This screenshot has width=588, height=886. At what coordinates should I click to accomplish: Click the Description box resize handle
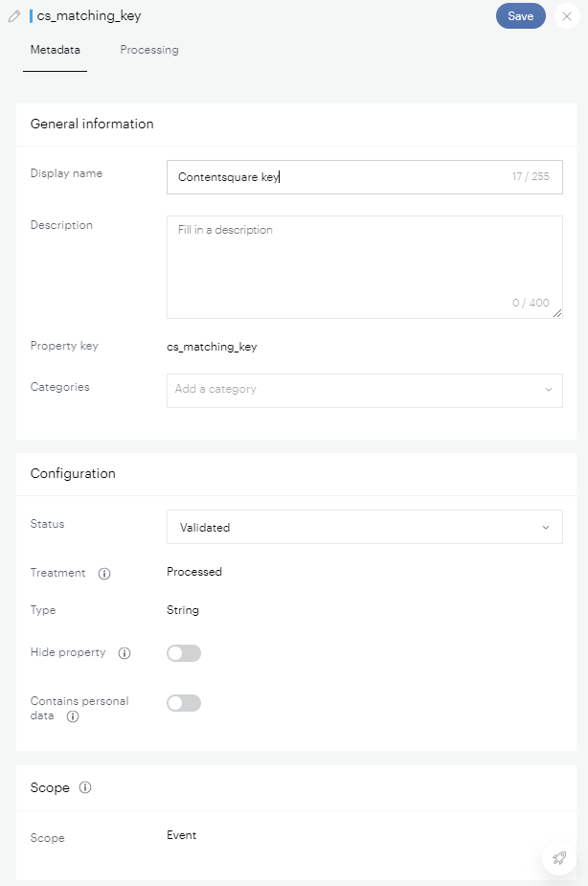point(557,313)
